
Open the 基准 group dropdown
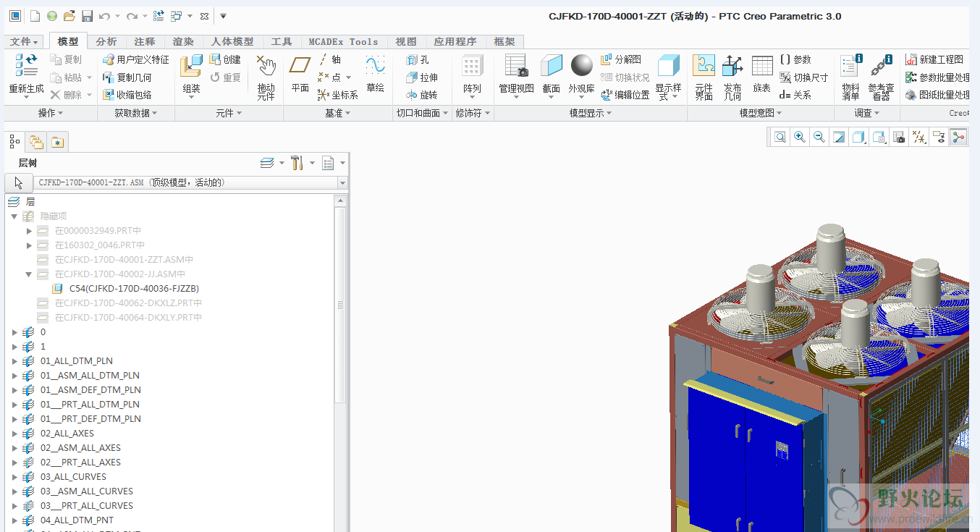[338, 113]
